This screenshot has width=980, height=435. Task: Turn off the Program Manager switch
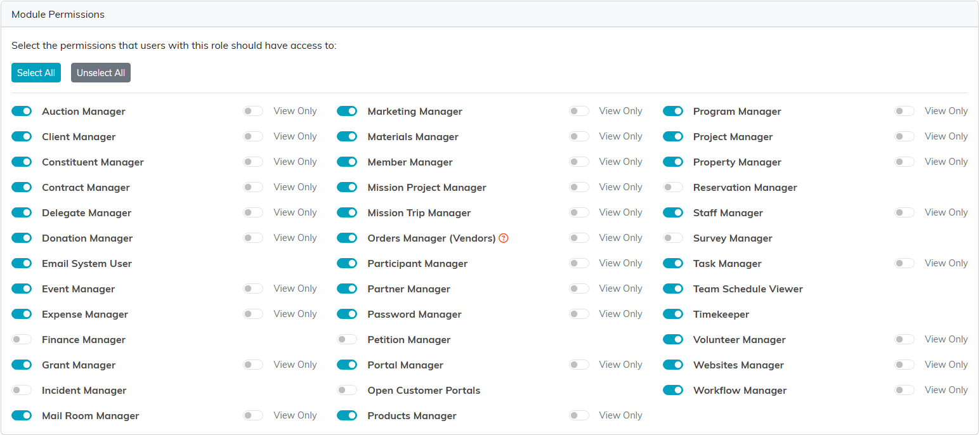673,112
